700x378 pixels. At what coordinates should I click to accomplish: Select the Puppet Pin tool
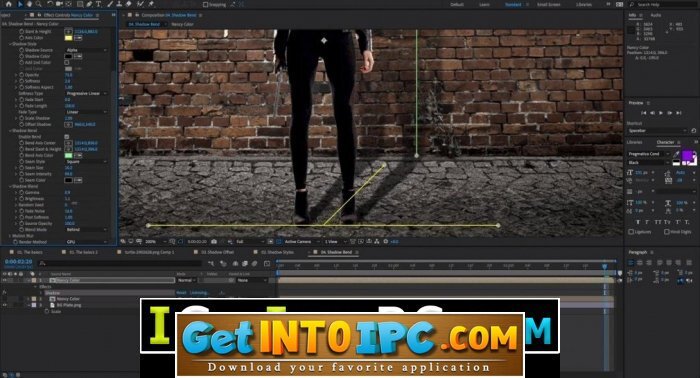coord(151,4)
